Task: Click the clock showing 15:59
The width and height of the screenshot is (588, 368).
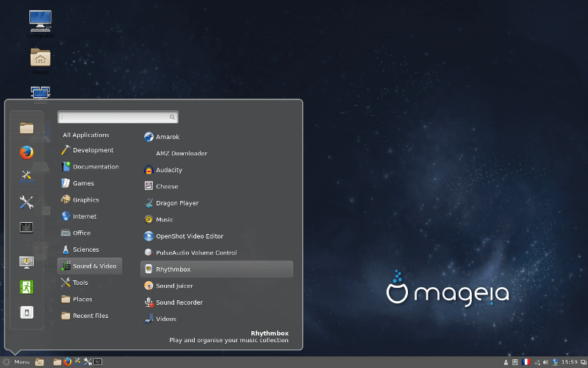Action: (570, 362)
